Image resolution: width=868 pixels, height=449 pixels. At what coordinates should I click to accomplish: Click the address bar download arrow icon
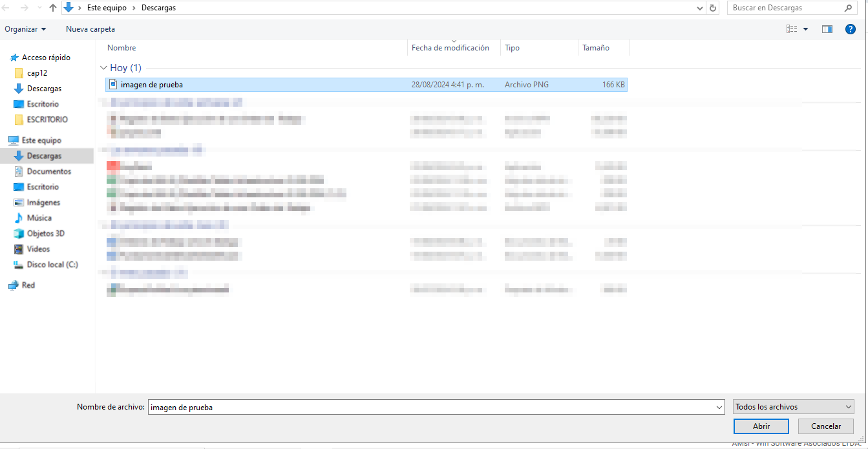(x=69, y=8)
